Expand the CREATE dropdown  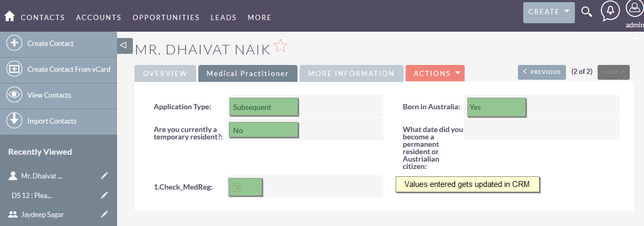[549, 12]
